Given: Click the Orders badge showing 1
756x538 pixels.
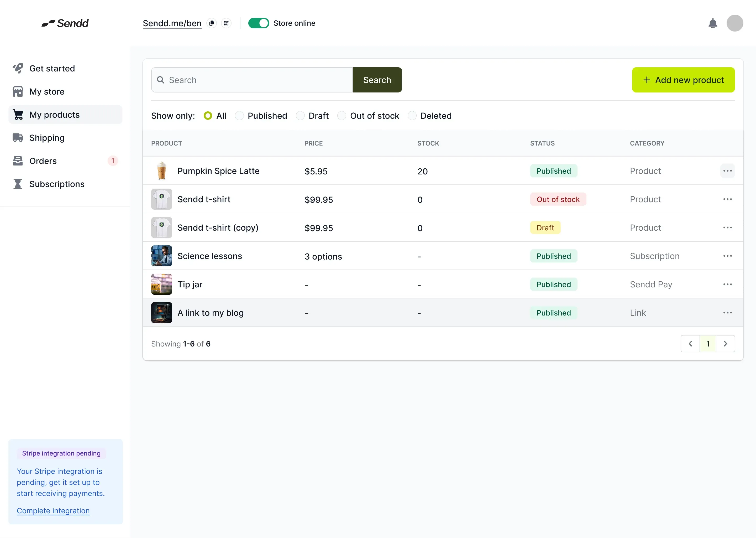Looking at the screenshot, I should pyautogui.click(x=113, y=161).
